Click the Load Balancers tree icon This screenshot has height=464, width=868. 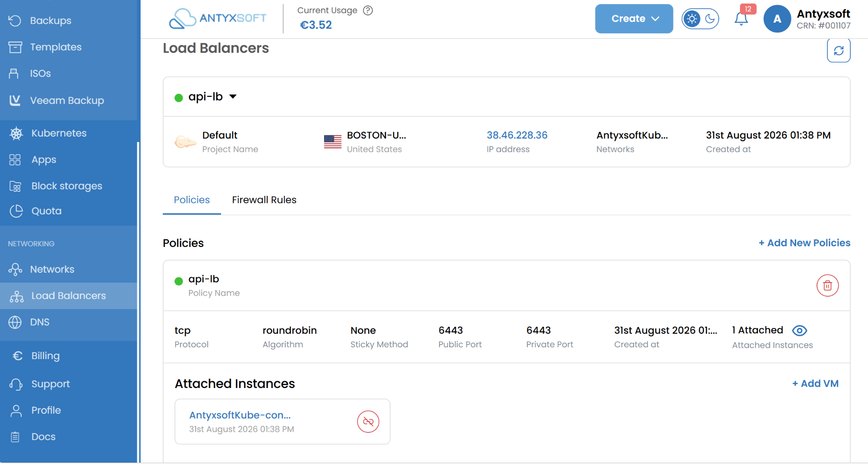click(x=17, y=296)
